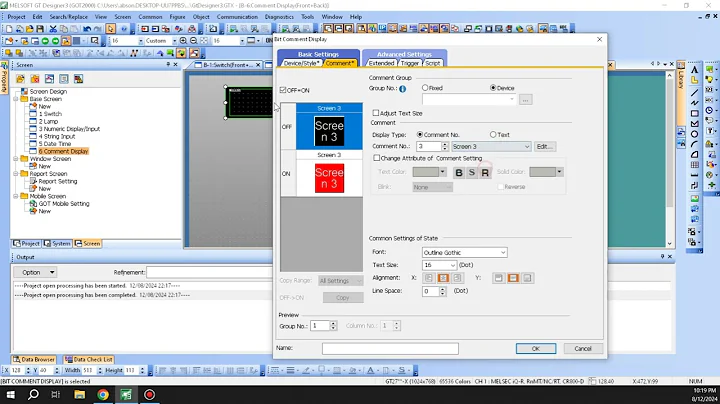Set Y alignment to top
This screenshot has height=404, width=720.
coord(499,278)
